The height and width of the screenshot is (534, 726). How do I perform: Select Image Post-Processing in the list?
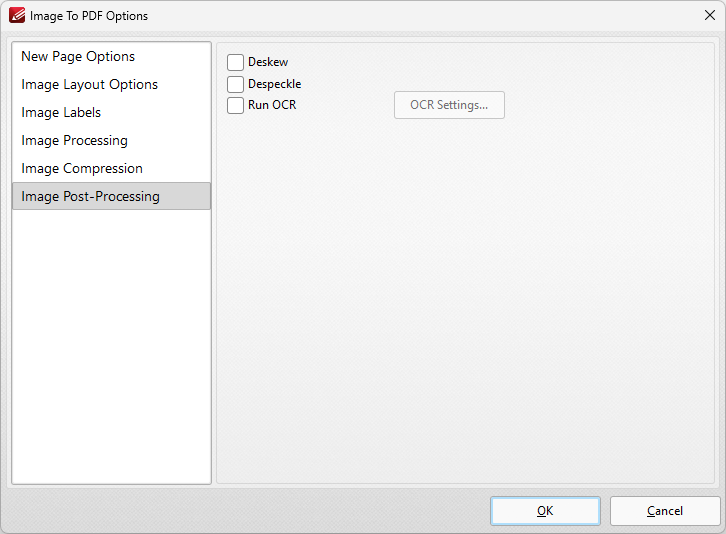[111, 196]
